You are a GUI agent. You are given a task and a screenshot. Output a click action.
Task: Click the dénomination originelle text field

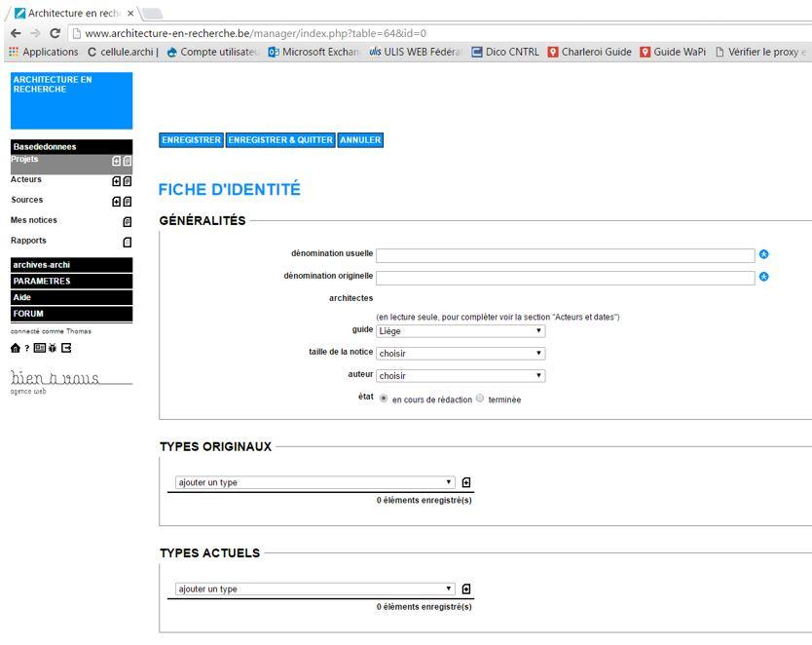tap(565, 278)
